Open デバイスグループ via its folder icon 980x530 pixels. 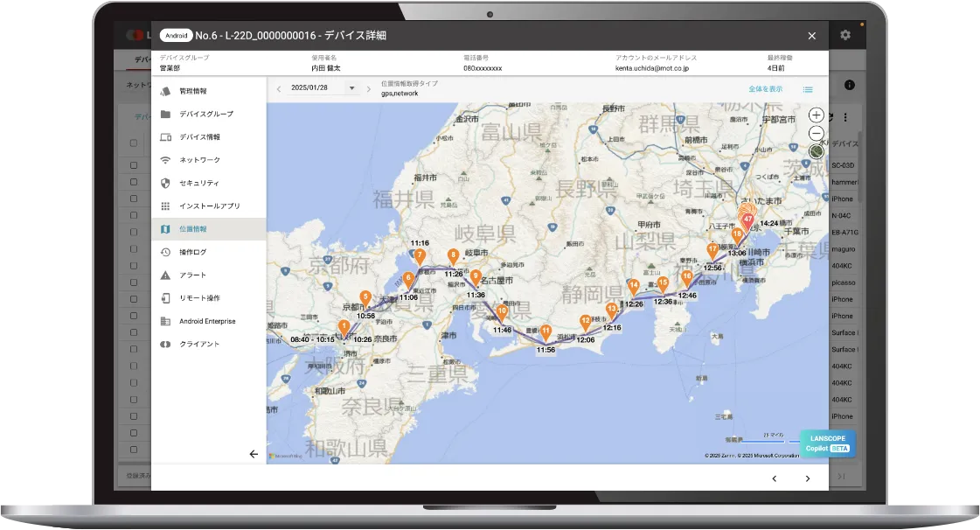click(165, 114)
